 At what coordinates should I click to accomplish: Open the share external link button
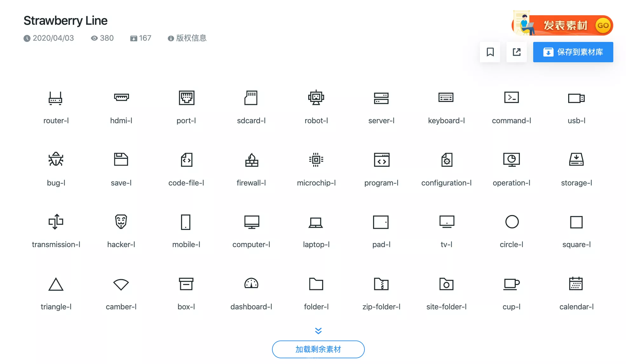[x=516, y=52]
